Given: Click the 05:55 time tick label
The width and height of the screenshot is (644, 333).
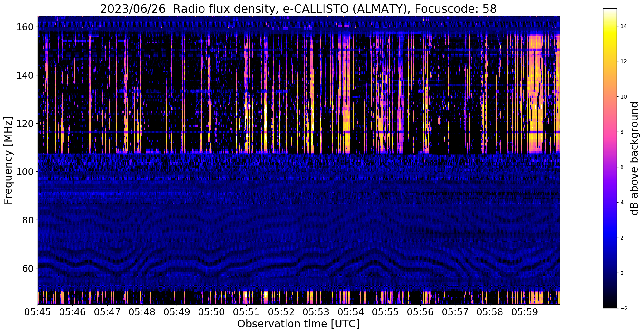Looking at the screenshot, I should [386, 312].
